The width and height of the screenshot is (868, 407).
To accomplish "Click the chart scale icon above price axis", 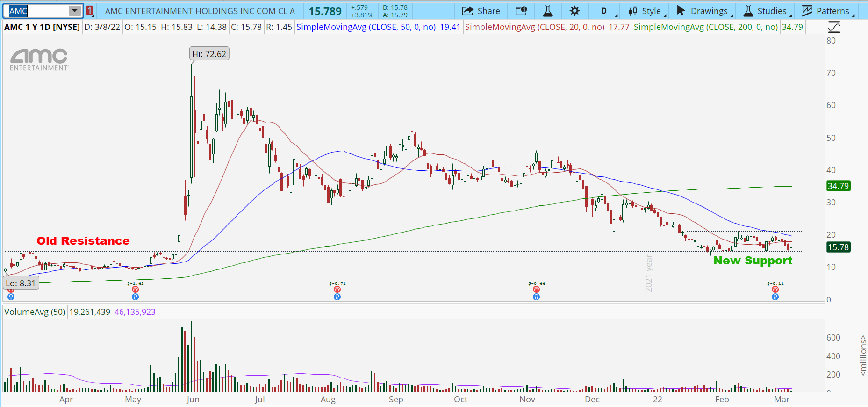I will click(x=834, y=27).
